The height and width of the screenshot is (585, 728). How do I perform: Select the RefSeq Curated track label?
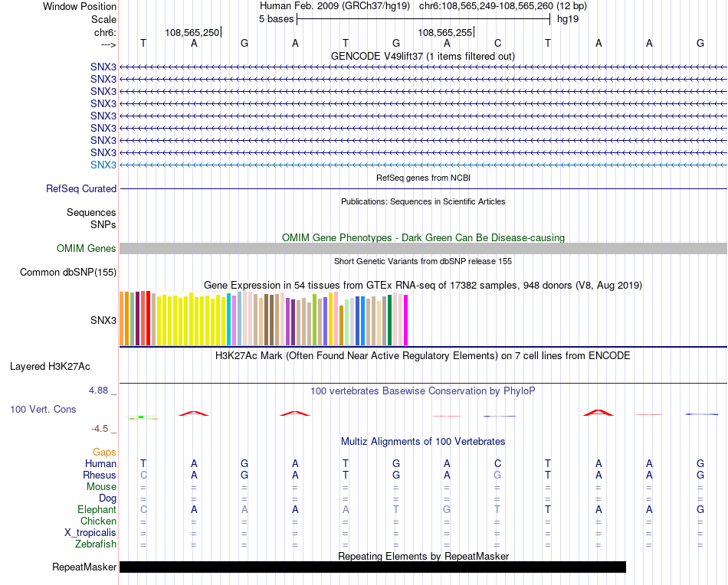(81, 189)
